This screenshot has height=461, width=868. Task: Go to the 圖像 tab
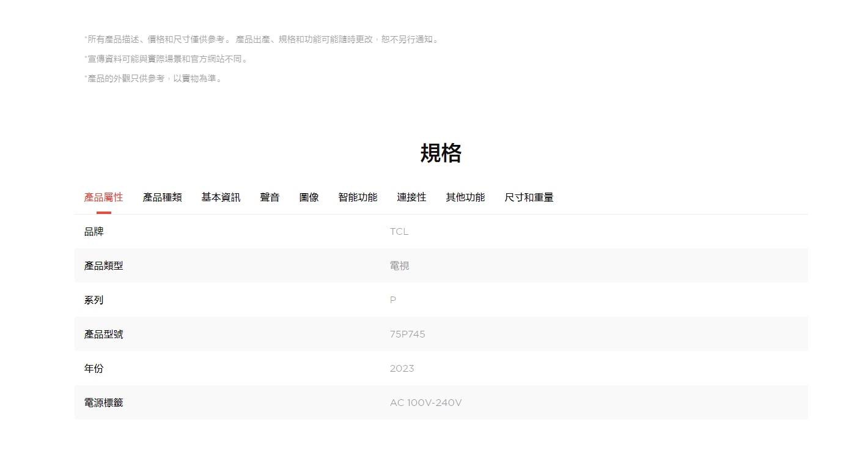[x=309, y=197]
